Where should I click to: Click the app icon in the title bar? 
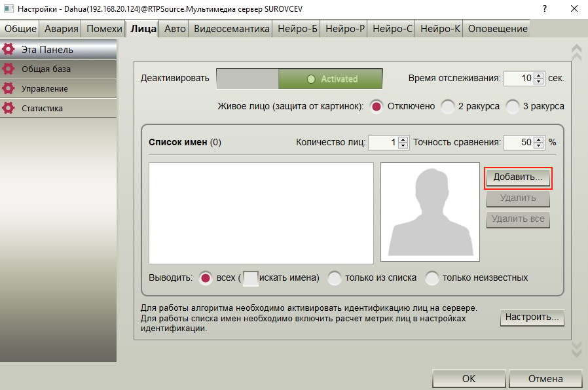coord(9,9)
